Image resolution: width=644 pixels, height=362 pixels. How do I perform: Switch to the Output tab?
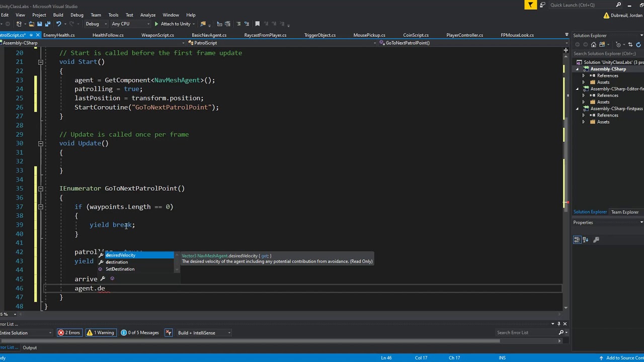click(30, 348)
